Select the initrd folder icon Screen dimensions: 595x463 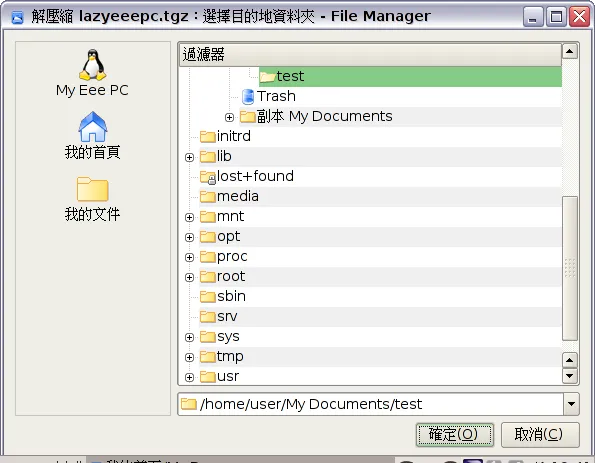pyautogui.click(x=208, y=137)
